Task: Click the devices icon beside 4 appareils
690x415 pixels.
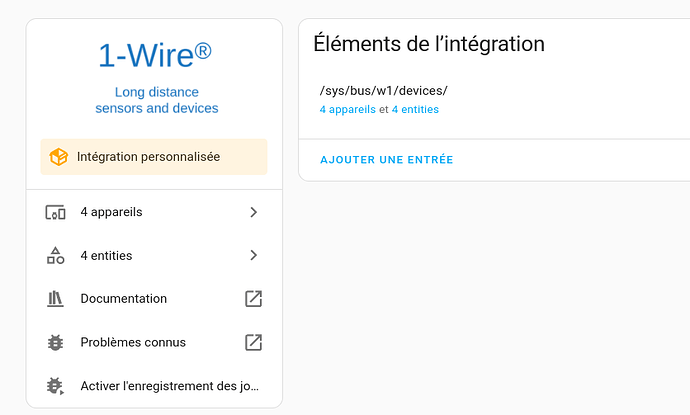Action: point(55,212)
